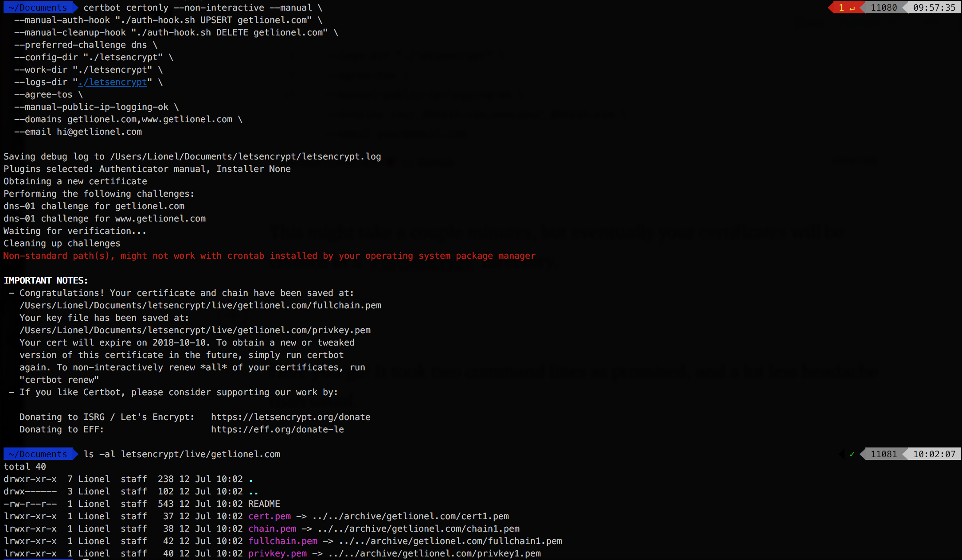This screenshot has width=962, height=560.
Task: Click the green checkmark status indicator
Action: click(x=852, y=454)
